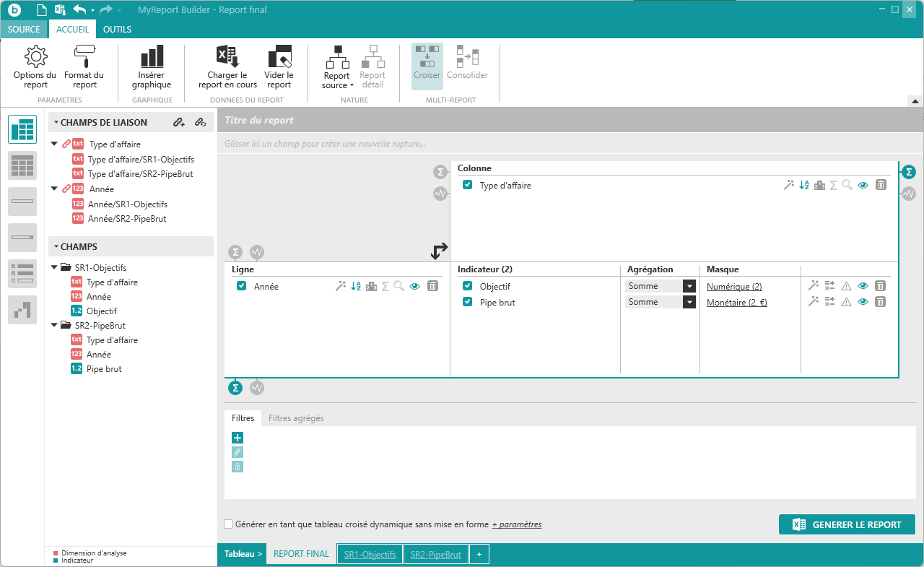Open aggregation dropdown for Objectif
Screen dimensions: 924x567
click(x=689, y=286)
